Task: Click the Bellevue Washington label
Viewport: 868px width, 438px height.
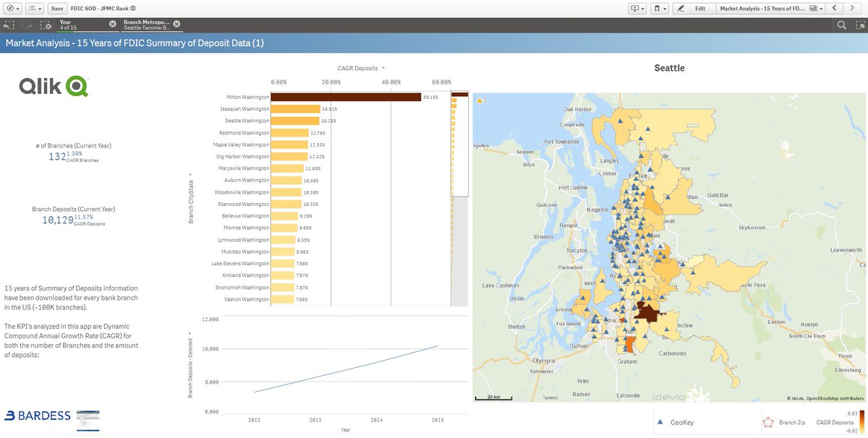Action: [x=245, y=216]
